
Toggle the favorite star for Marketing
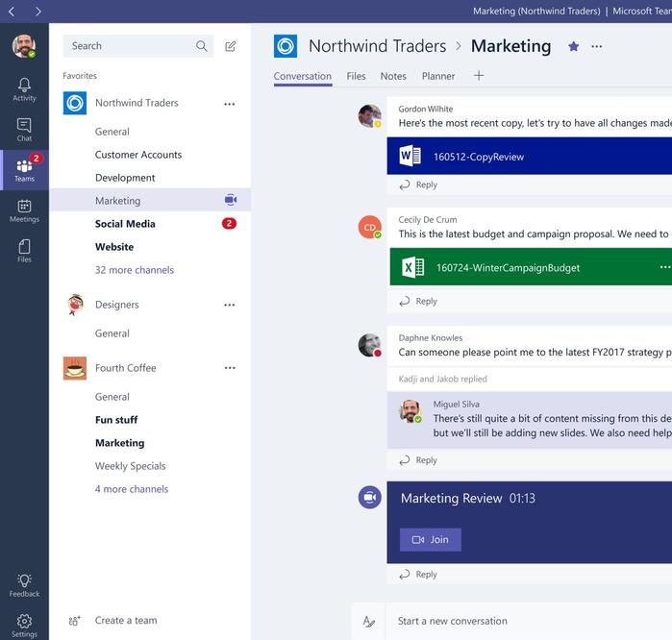[x=573, y=46]
